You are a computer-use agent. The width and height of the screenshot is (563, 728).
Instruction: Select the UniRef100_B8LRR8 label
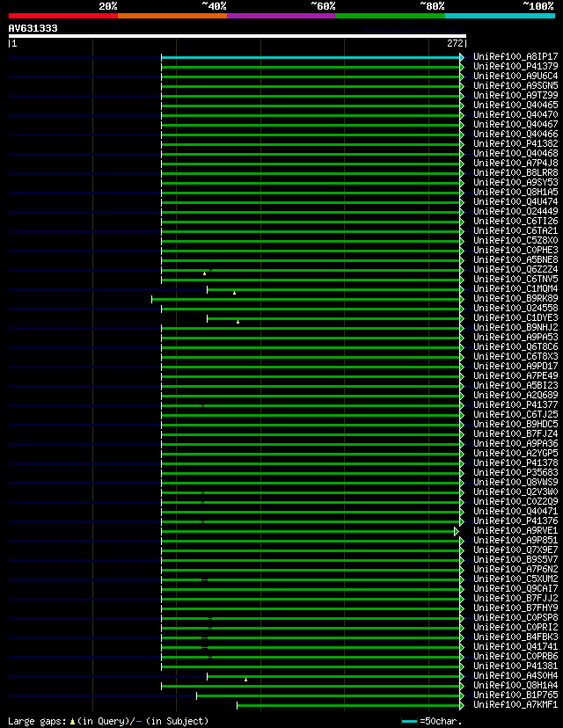coord(515,172)
